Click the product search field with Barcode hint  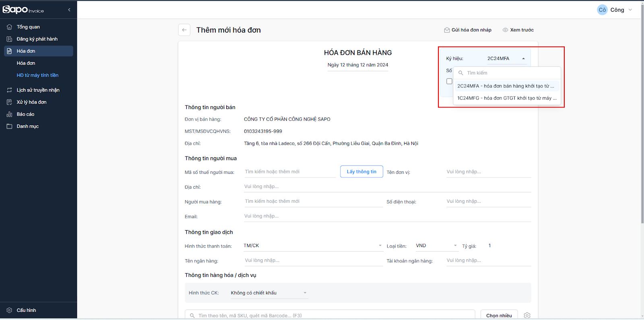(330, 315)
